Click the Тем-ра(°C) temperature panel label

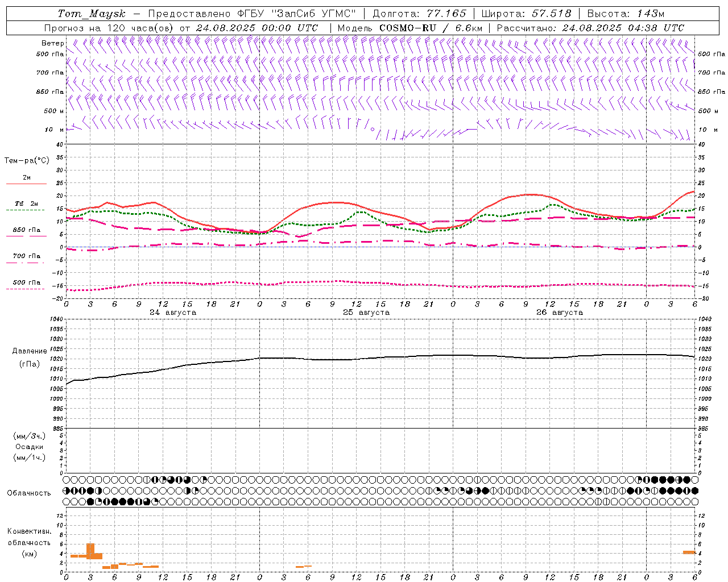click(x=27, y=161)
